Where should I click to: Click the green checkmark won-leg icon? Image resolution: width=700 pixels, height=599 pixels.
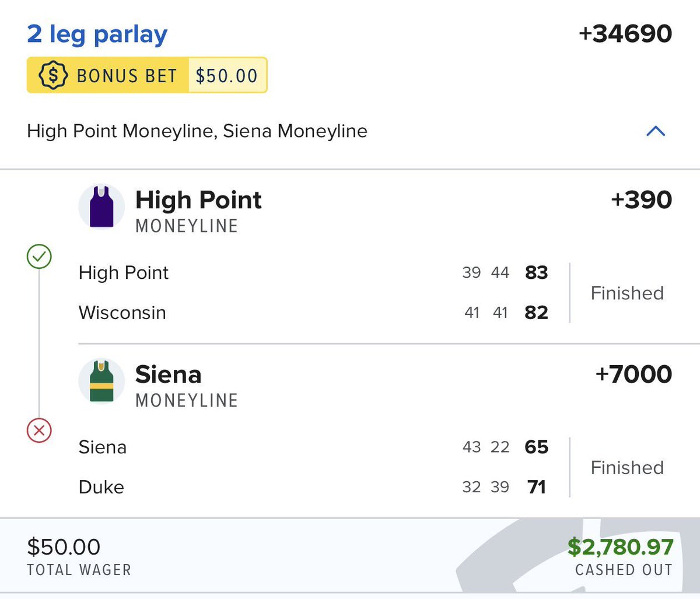click(x=39, y=257)
